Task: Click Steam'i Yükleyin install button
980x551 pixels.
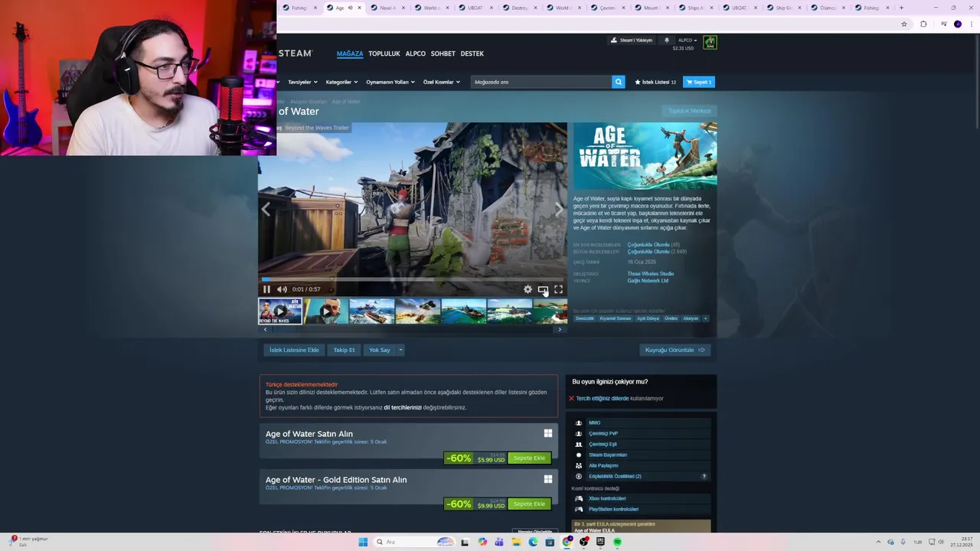Action: click(632, 40)
